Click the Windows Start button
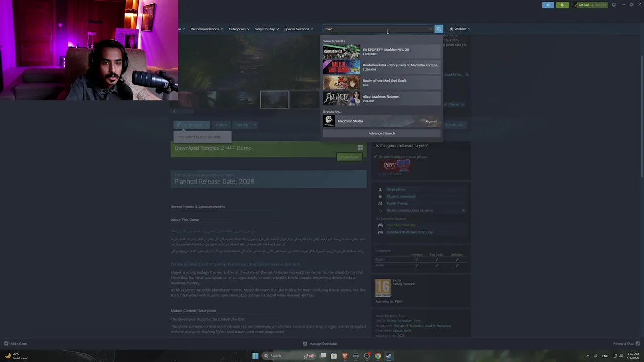Image resolution: width=644 pixels, height=362 pixels. [255, 356]
